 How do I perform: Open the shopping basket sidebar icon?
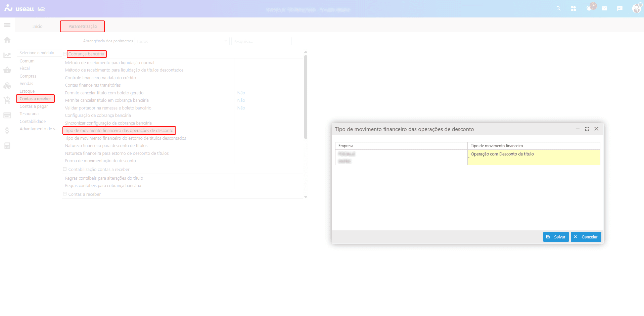(7, 70)
